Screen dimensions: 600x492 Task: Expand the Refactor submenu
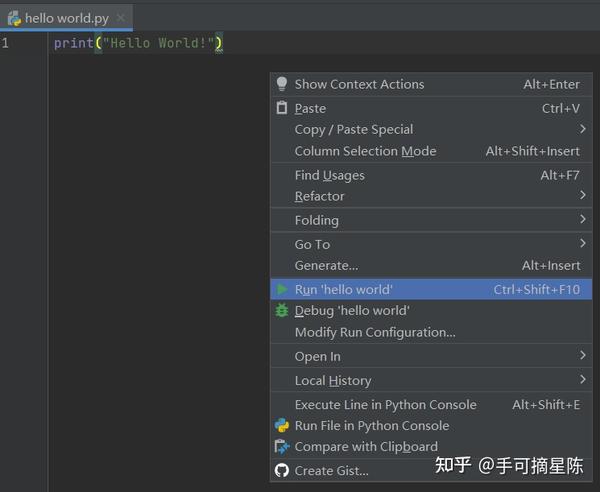[319, 196]
